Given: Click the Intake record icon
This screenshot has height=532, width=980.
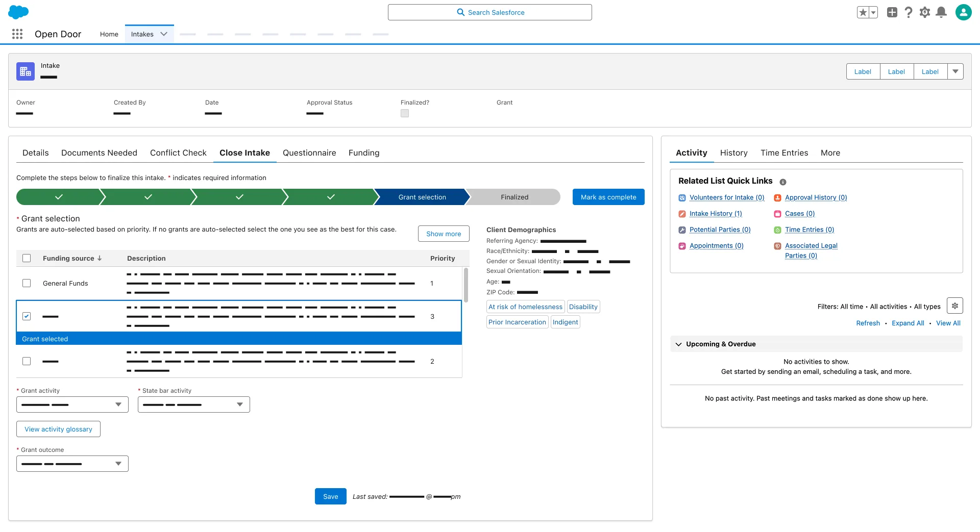Looking at the screenshot, I should pos(26,71).
